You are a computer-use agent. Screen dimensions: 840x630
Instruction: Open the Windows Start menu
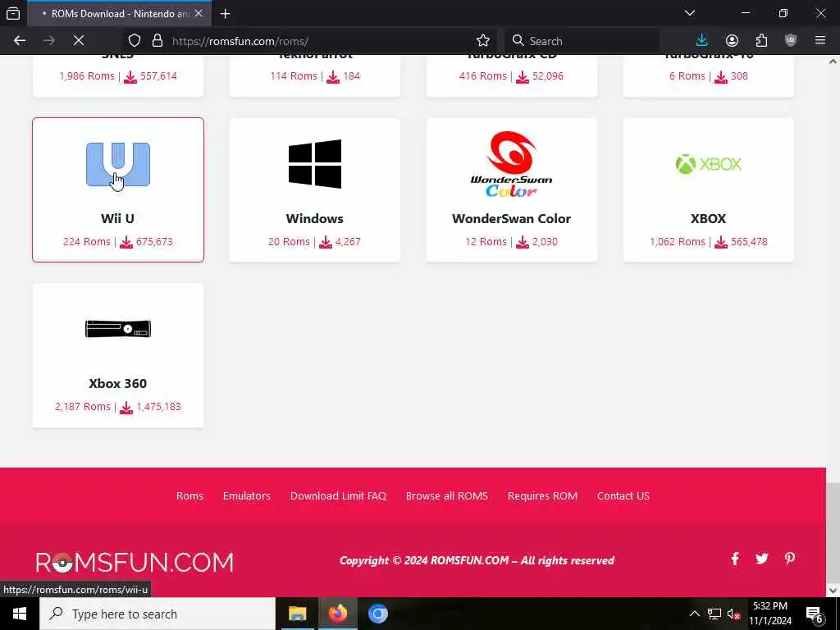click(20, 614)
